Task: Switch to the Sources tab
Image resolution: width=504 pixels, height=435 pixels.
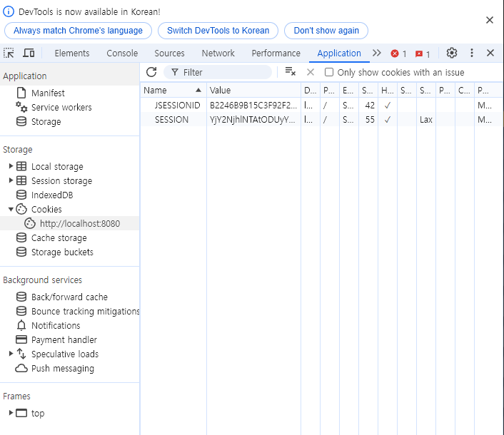Action: (x=169, y=53)
